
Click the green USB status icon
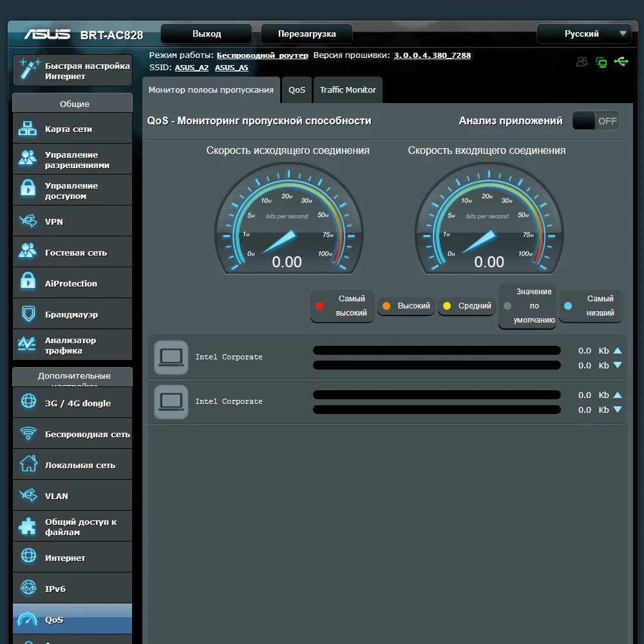click(x=621, y=62)
